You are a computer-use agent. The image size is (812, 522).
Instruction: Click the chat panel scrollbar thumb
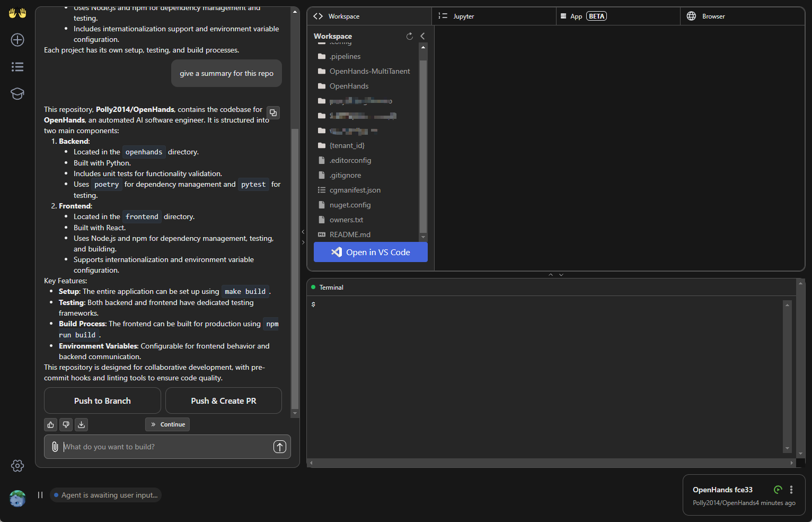click(295, 268)
